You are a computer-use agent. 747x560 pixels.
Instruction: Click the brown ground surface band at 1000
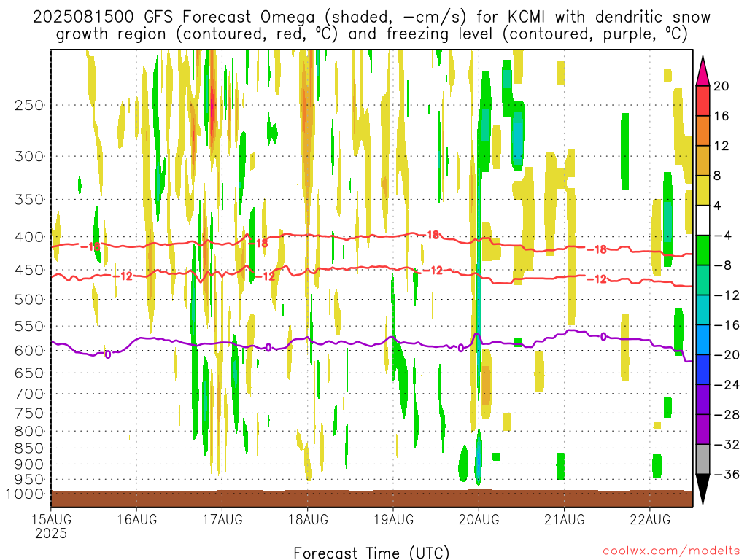point(371,498)
